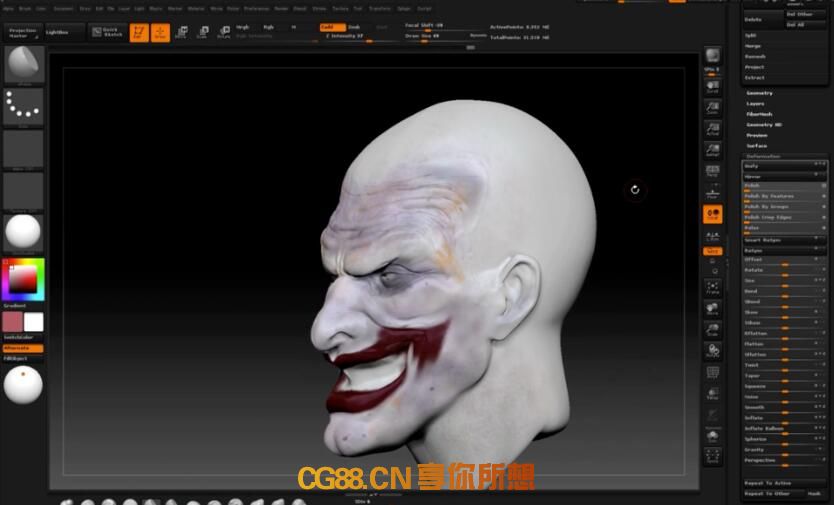The height and width of the screenshot is (505, 834).
Task: Toggle the Mrgb channel button
Action: click(243, 27)
